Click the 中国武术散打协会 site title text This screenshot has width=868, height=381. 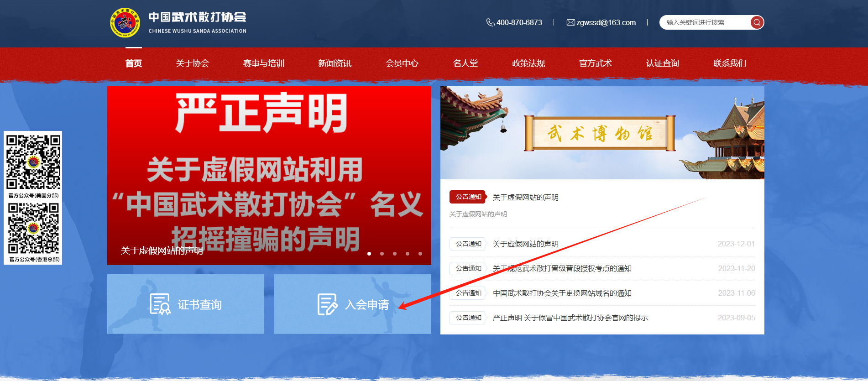coord(198,17)
